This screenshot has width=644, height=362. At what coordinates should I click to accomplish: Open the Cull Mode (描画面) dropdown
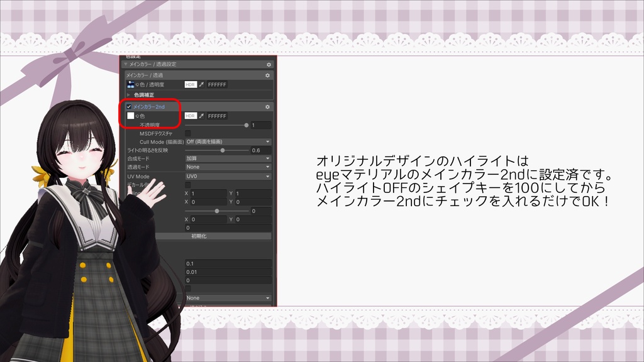point(228,141)
